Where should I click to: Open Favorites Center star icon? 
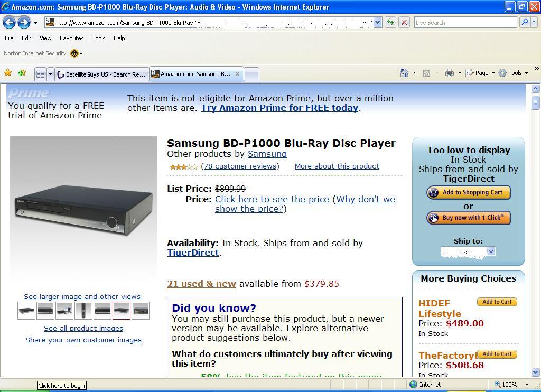click(7, 73)
